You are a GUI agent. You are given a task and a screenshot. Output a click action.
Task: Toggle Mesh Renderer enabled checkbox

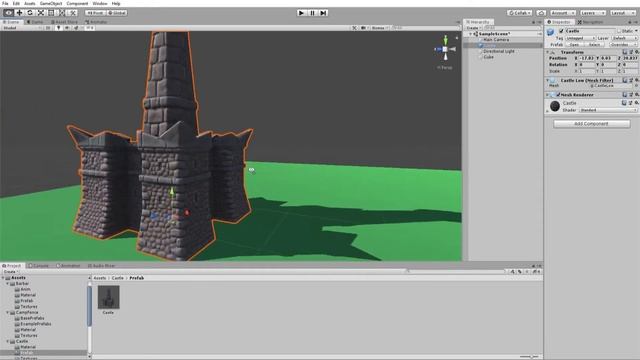[558, 94]
